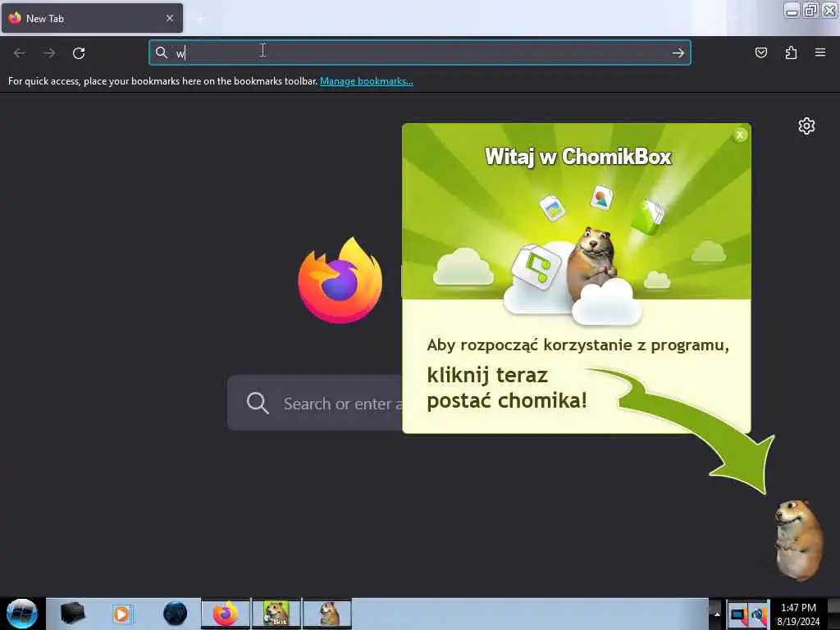The height and width of the screenshot is (630, 840).
Task: Open new tab personalize gear settings
Action: pyautogui.click(x=806, y=126)
